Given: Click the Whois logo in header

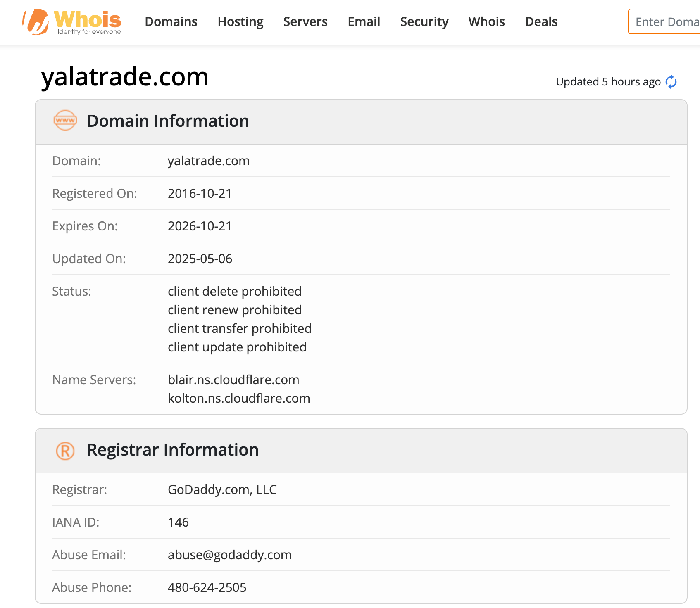Looking at the screenshot, I should 72,22.
